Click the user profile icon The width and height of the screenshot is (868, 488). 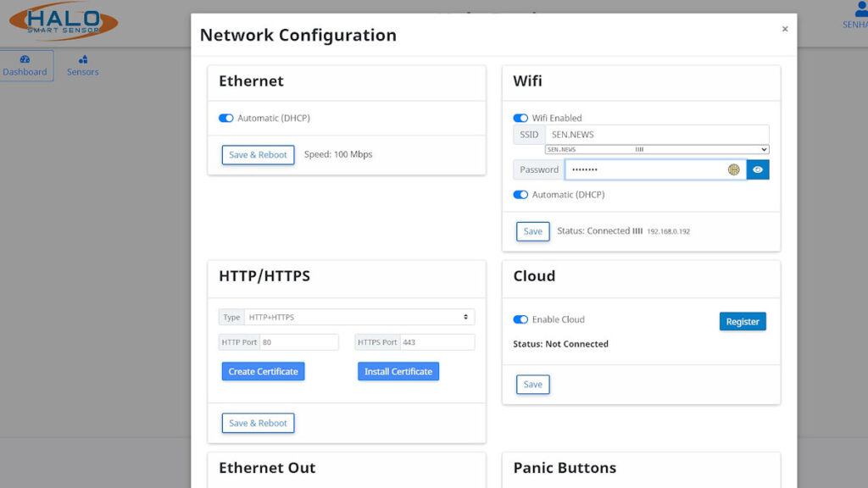(859, 10)
